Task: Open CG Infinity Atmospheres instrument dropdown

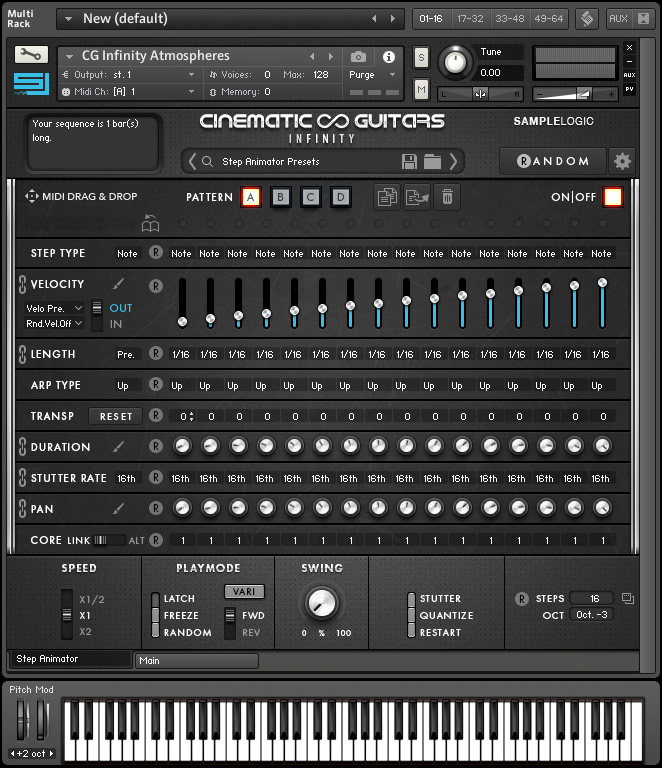Action: 70,56
